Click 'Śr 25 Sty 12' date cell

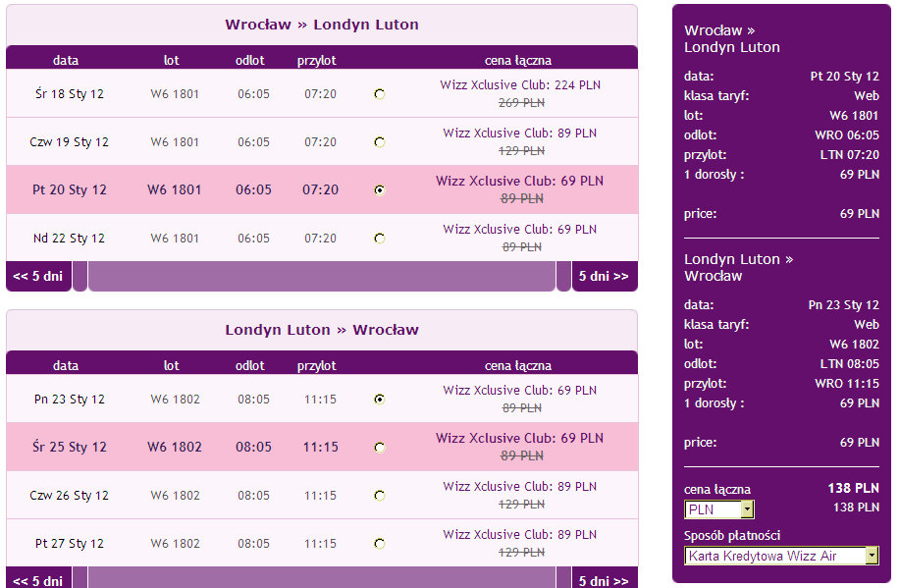[70, 447]
